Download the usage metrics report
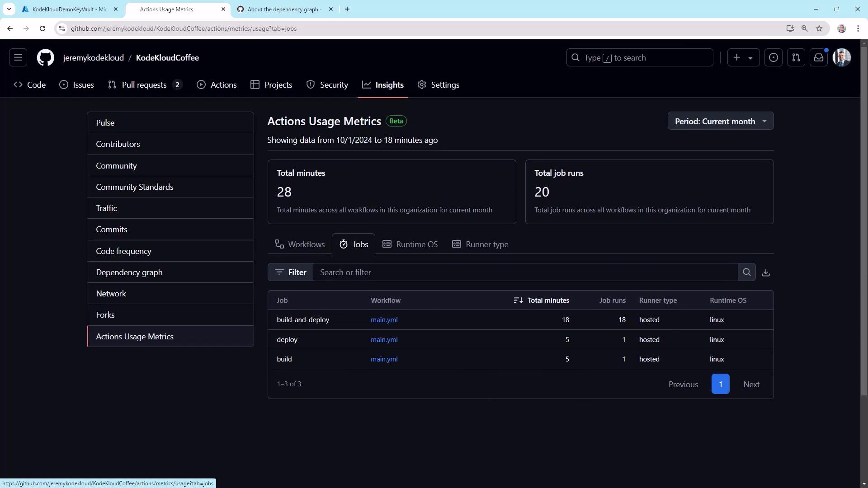The height and width of the screenshot is (488, 868). click(766, 272)
